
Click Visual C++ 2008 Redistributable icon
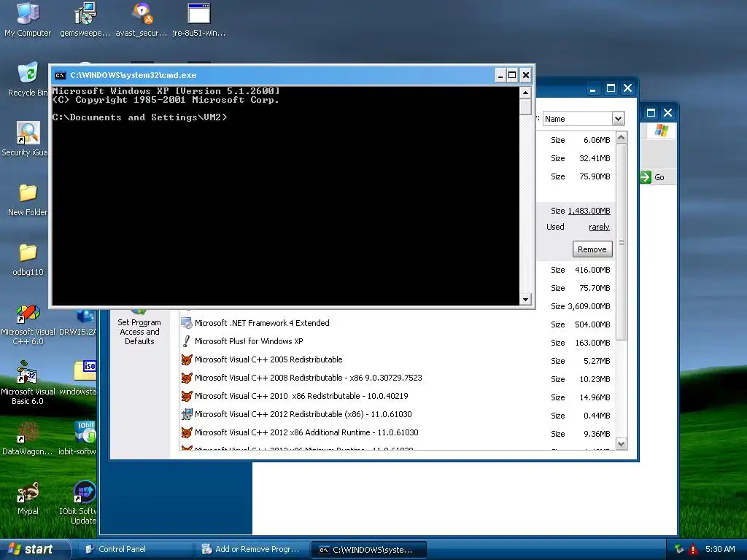coord(187,378)
